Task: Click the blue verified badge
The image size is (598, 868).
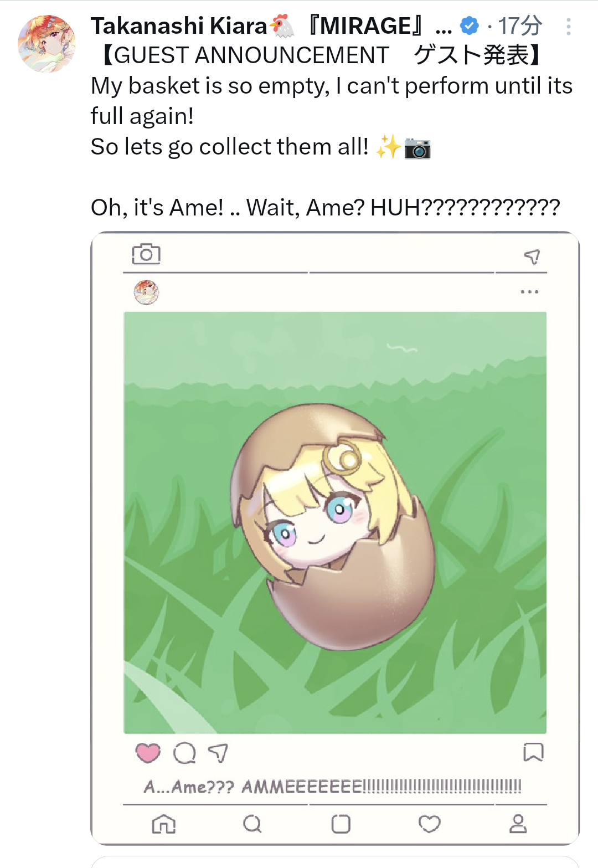Action: (x=470, y=25)
